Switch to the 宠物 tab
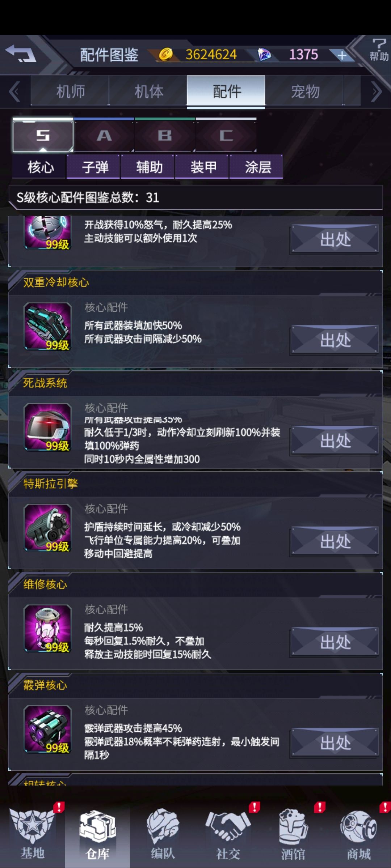 305,92
